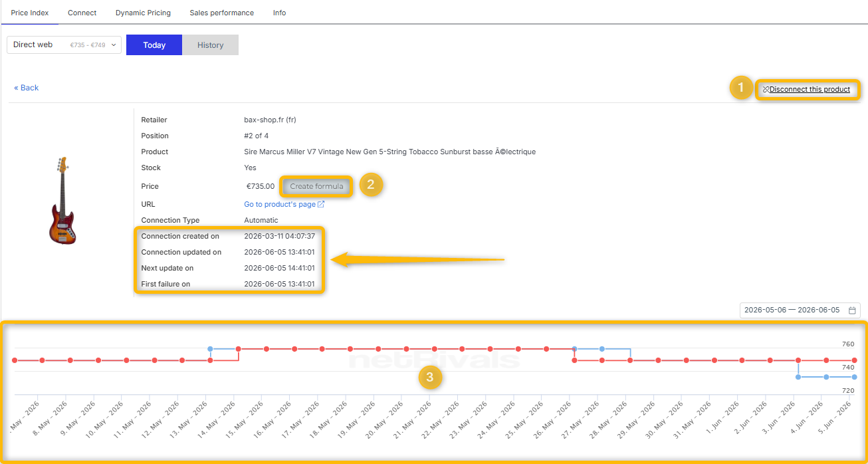The height and width of the screenshot is (464, 868).
Task: Open the 2026-05-06 — 2026-06-05 date range picker
Action: click(800, 310)
